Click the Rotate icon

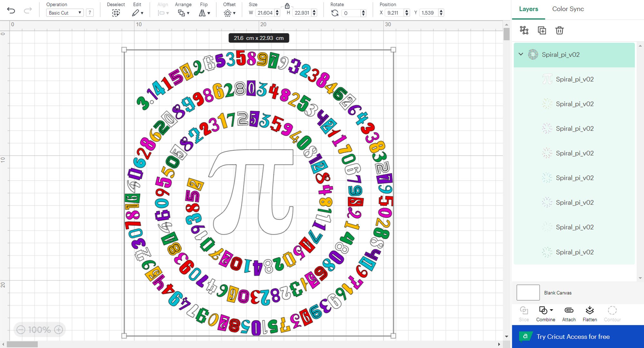[x=335, y=13]
